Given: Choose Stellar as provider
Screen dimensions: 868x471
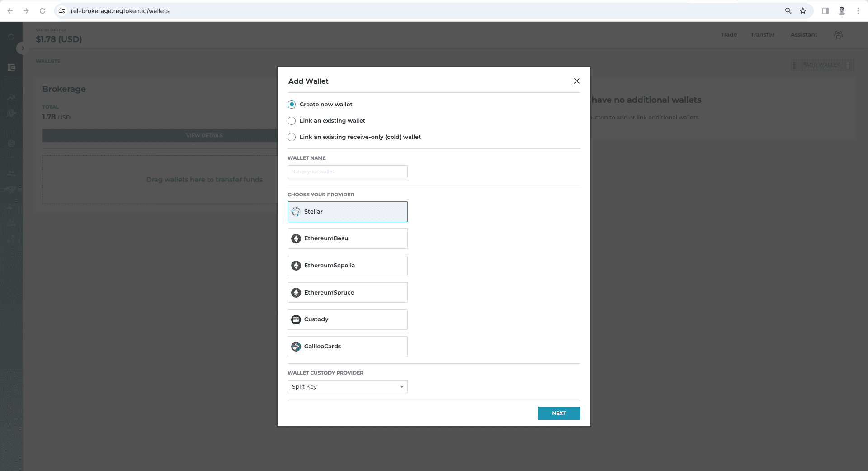Looking at the screenshot, I should 347,212.
